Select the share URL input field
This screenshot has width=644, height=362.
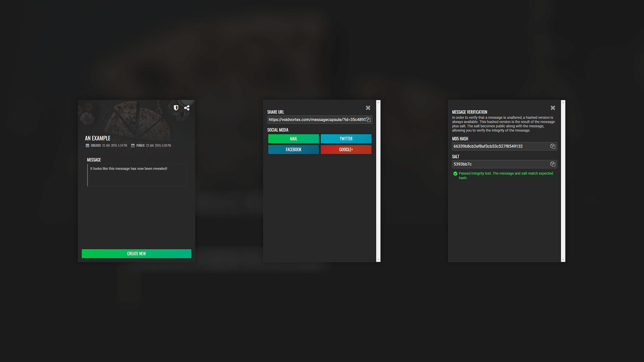315,119
